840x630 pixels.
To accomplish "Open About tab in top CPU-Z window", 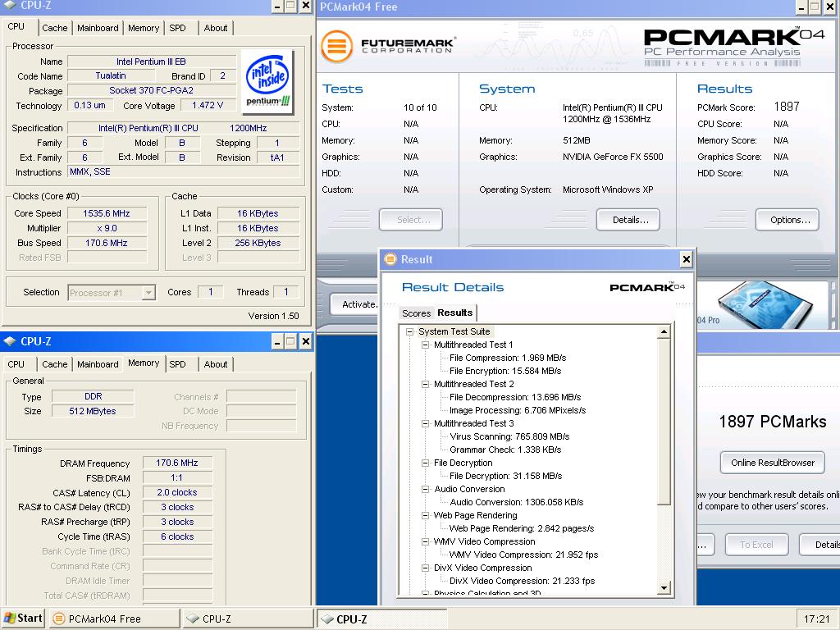I will pos(216,28).
